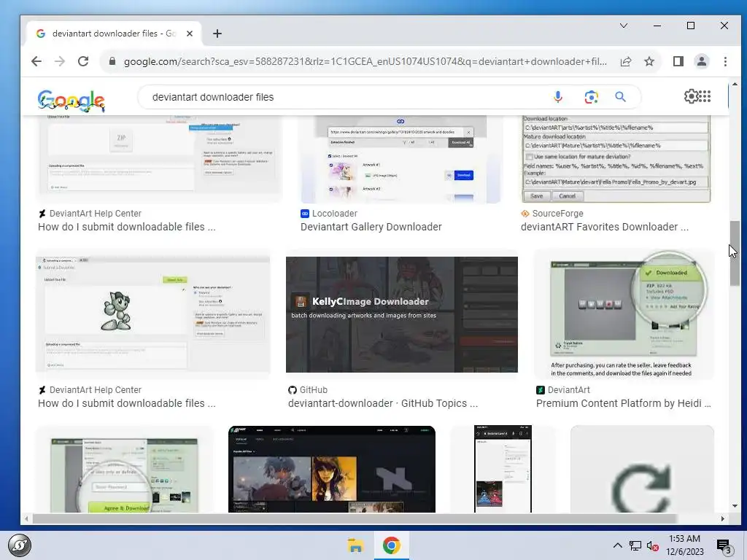Open muted volume tray icon

coord(653,545)
